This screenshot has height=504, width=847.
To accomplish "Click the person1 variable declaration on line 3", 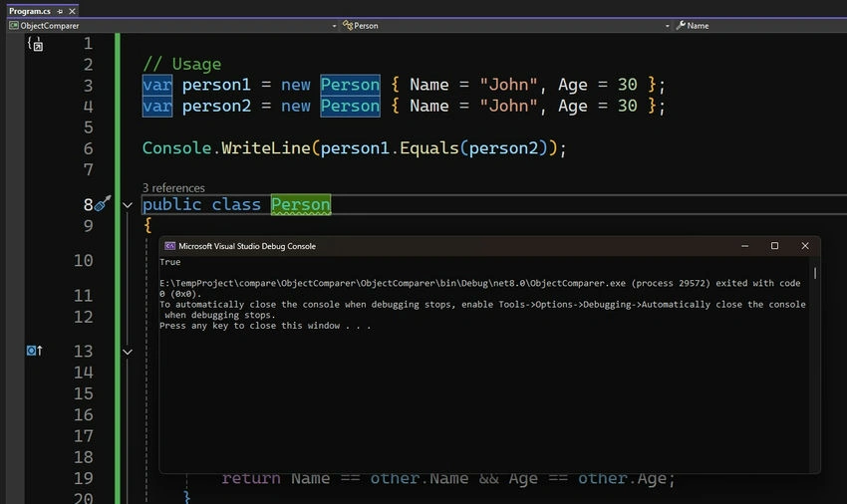I will coord(216,85).
